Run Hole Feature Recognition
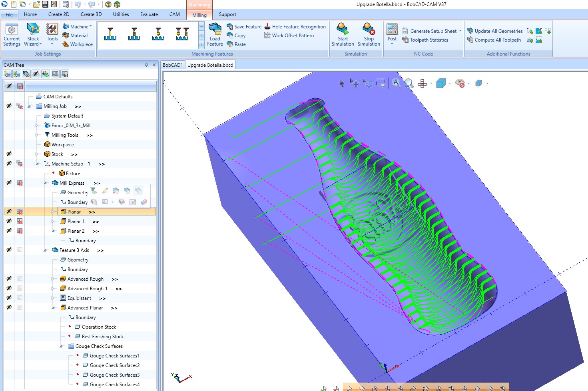 pos(295,27)
